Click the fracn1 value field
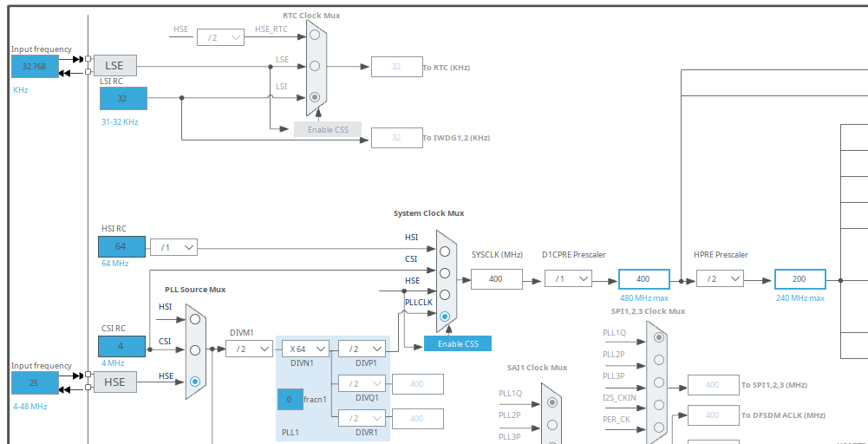Screen dimensions: 868x444 point(290,399)
